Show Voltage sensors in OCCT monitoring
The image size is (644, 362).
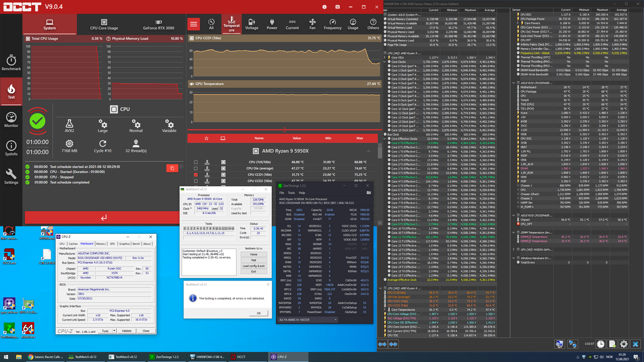252,24
